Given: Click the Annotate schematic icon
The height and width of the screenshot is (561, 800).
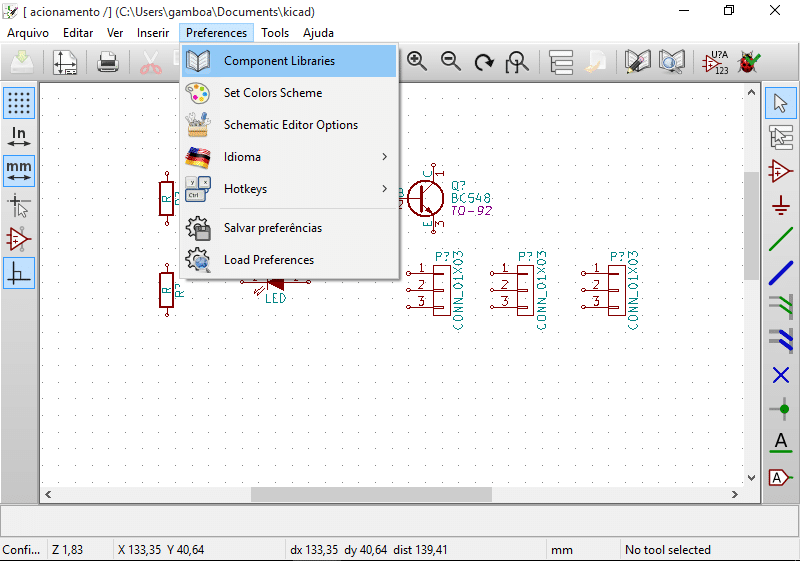Looking at the screenshot, I should pyautogui.click(x=714, y=62).
